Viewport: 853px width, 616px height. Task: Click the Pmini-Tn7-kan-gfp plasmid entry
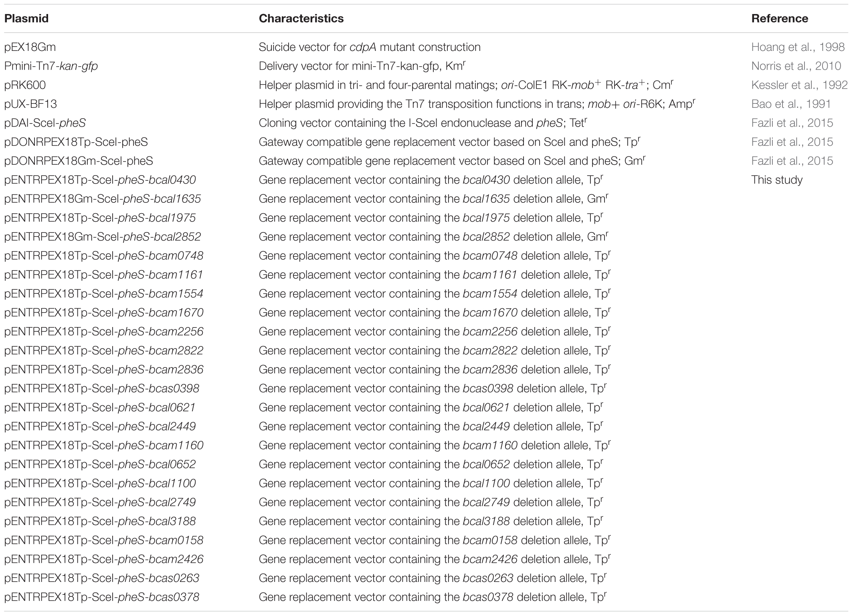coord(51,66)
